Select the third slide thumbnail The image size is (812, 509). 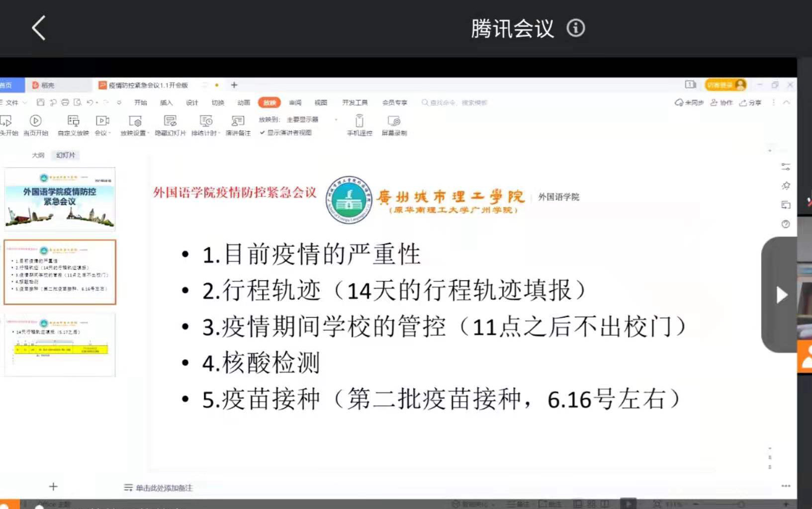pos(60,344)
